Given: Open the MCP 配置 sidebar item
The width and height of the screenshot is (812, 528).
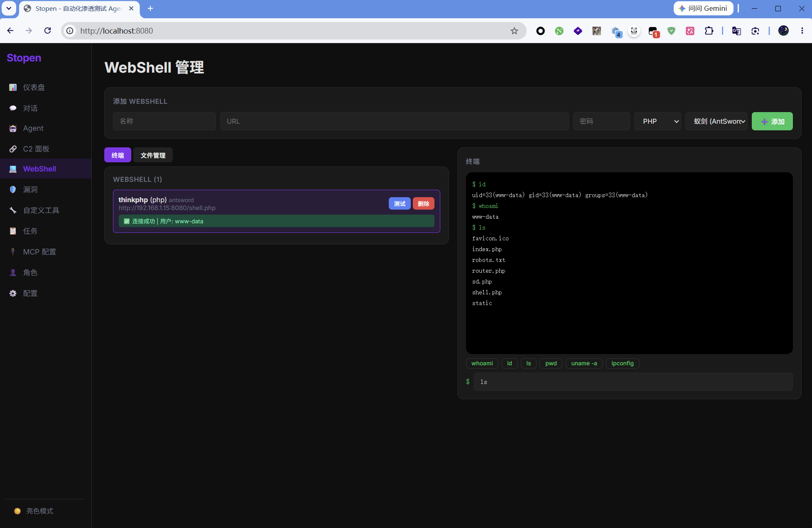Looking at the screenshot, I should (x=46, y=252).
